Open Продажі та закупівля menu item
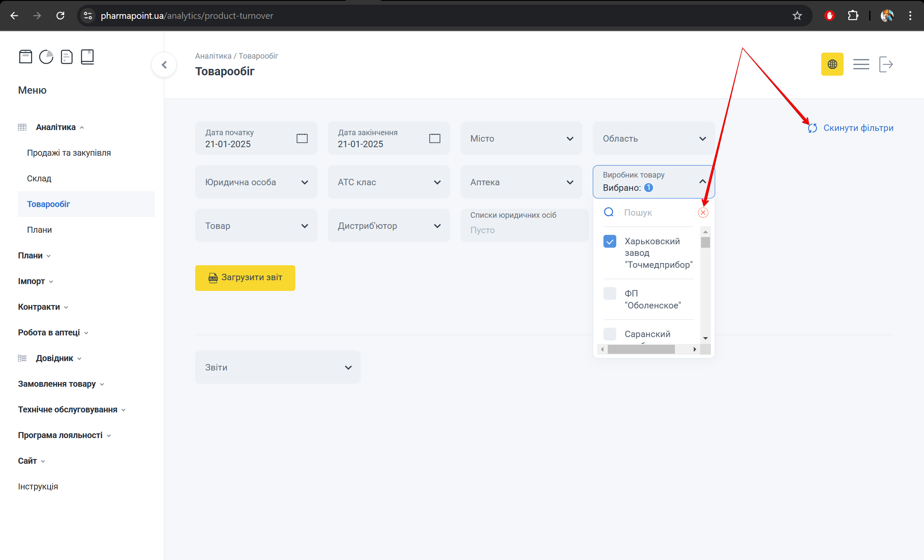The height and width of the screenshot is (560, 924). (69, 153)
